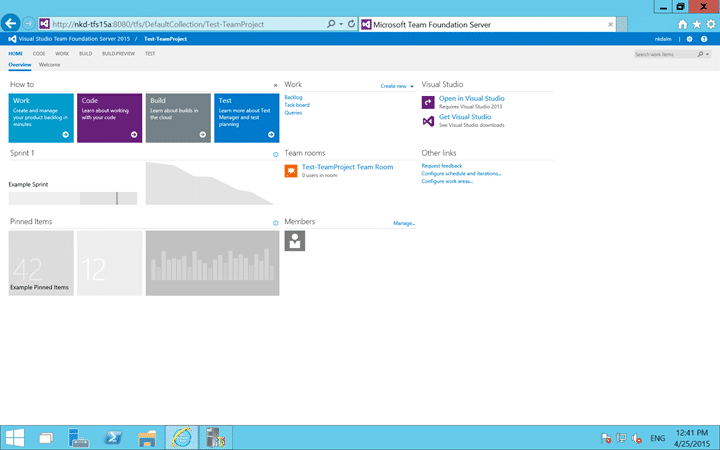The image size is (720, 450).
Task: Switch to the Welcome tab
Action: pyautogui.click(x=49, y=65)
